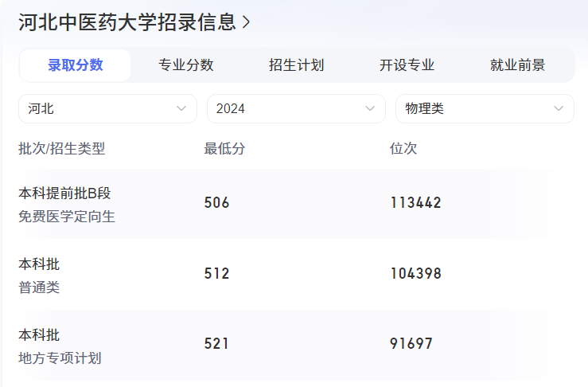The width and height of the screenshot is (588, 387).
Task: View the 开设专业 tab
Action: click(407, 65)
